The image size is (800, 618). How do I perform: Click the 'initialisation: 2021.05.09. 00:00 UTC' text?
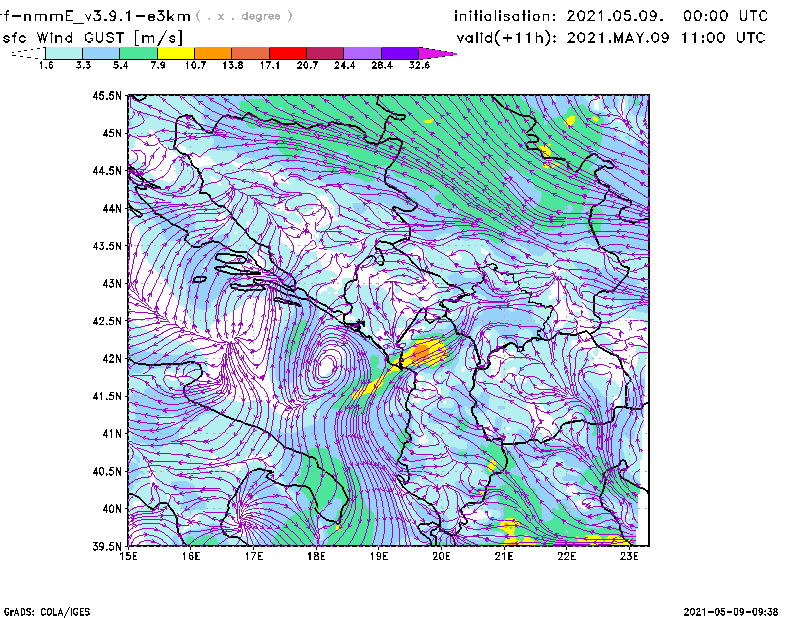point(611,16)
